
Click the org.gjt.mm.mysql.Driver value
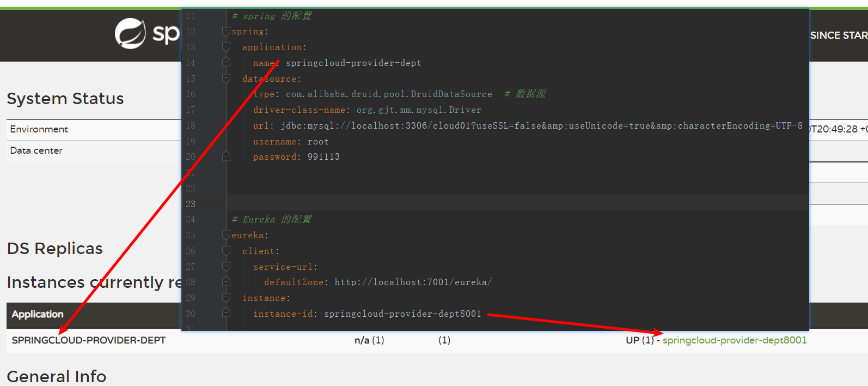[x=419, y=110]
